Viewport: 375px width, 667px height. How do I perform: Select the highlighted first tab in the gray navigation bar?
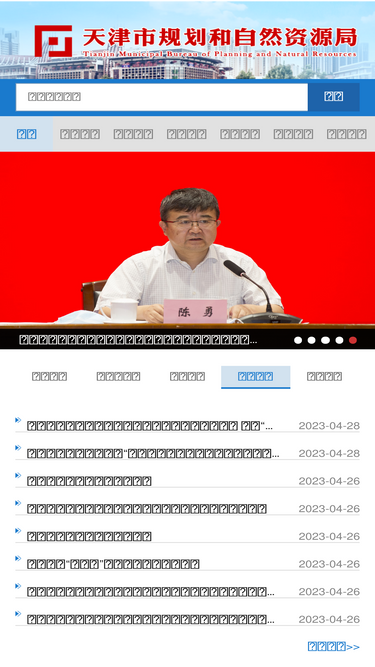click(x=26, y=134)
